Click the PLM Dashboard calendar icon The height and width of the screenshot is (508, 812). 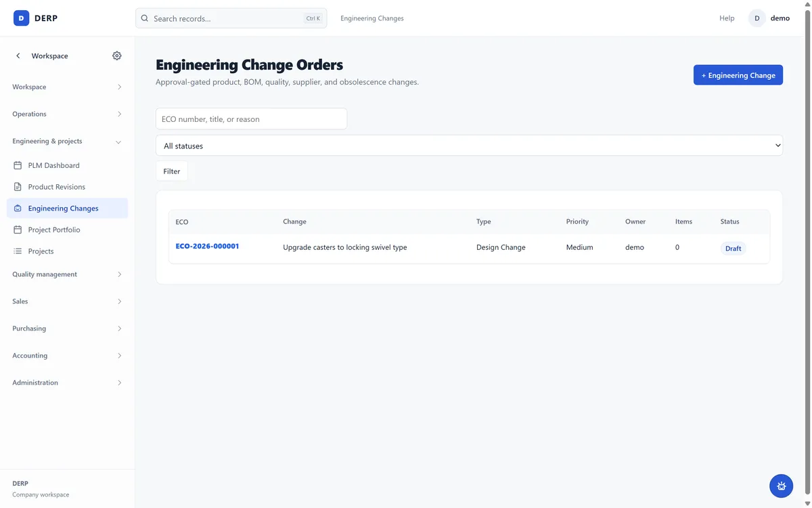[x=18, y=165]
